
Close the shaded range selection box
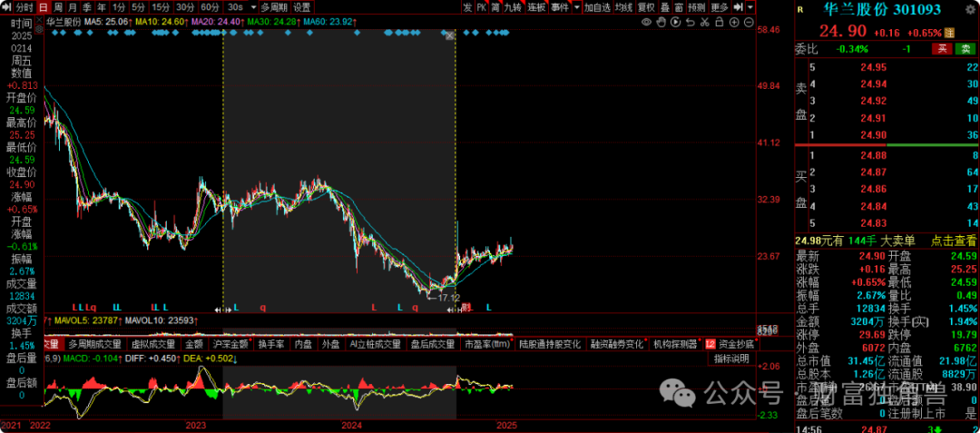(449, 35)
